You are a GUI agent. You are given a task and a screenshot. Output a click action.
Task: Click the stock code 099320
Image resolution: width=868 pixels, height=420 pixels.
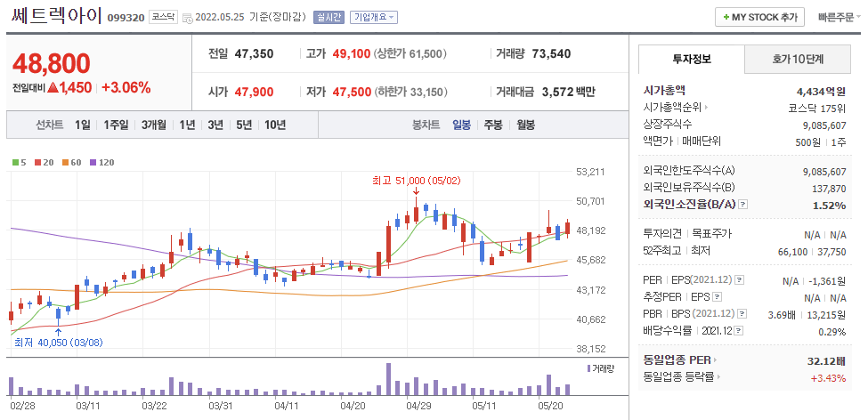coord(126,18)
